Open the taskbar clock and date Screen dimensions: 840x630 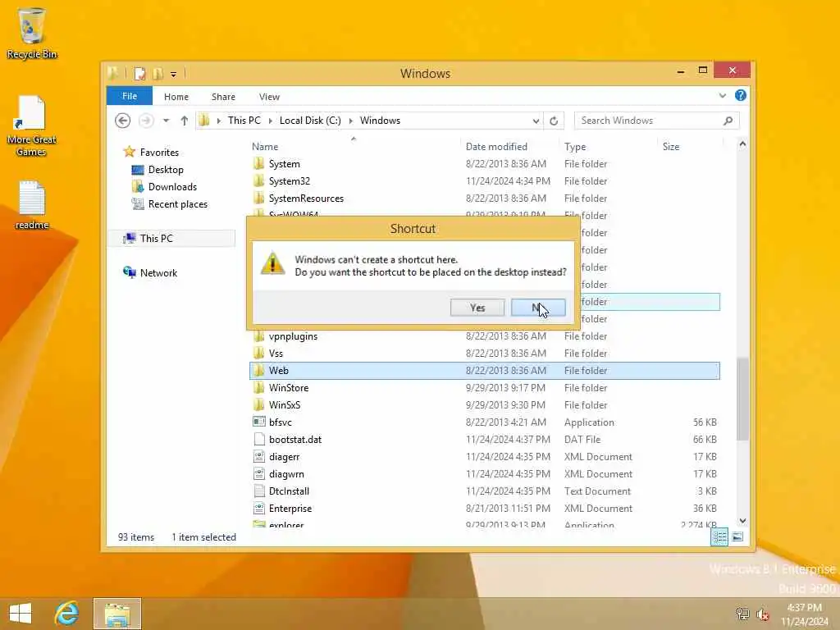[805, 614]
